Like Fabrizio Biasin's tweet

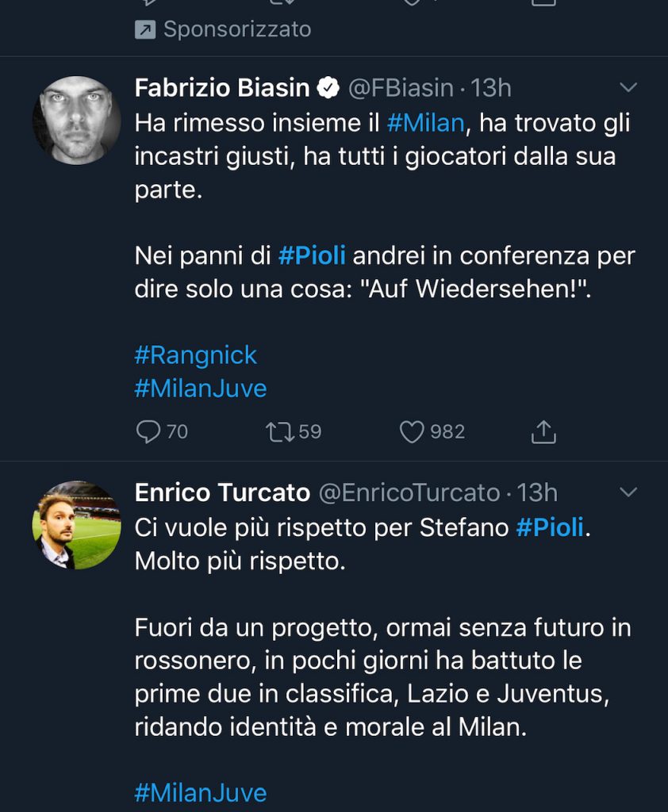click(x=412, y=431)
